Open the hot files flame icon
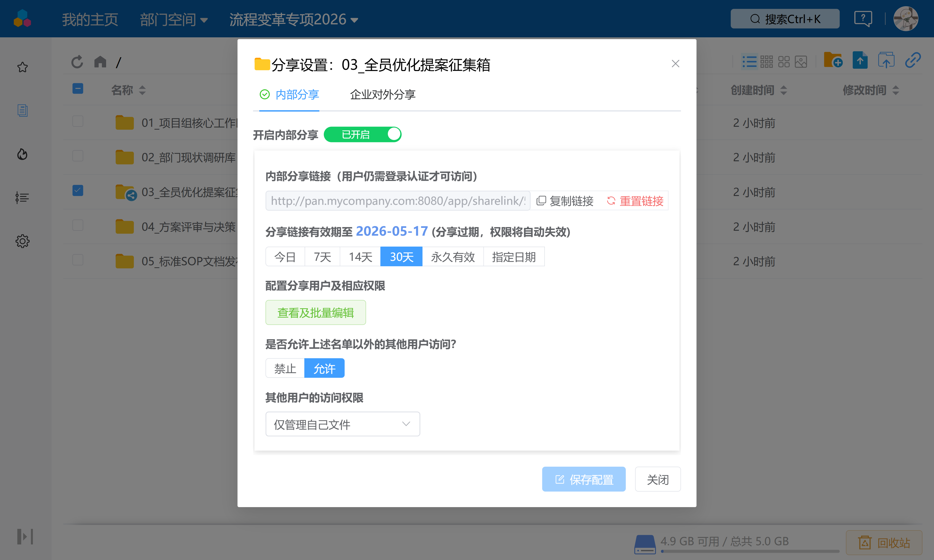The height and width of the screenshot is (560, 934). [22, 154]
